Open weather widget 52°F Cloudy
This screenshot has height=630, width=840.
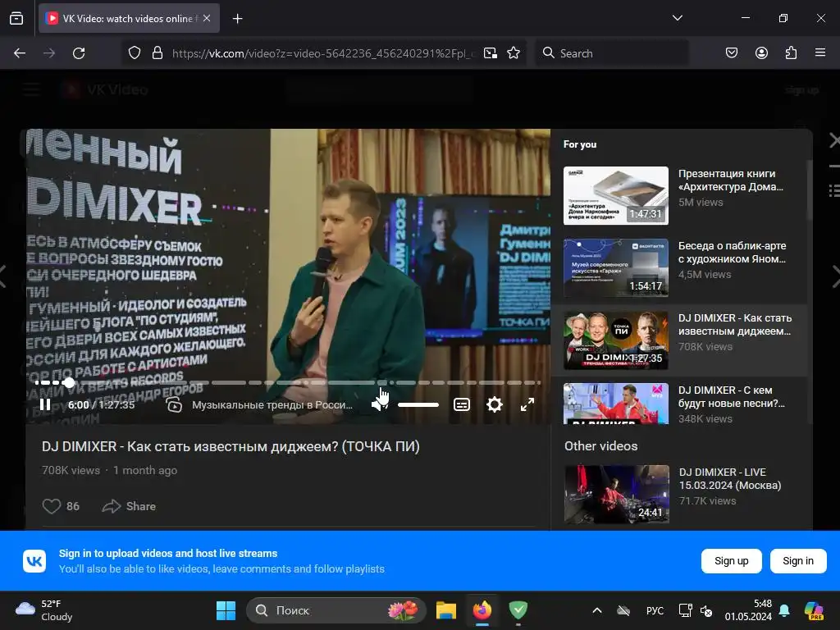[x=44, y=610]
